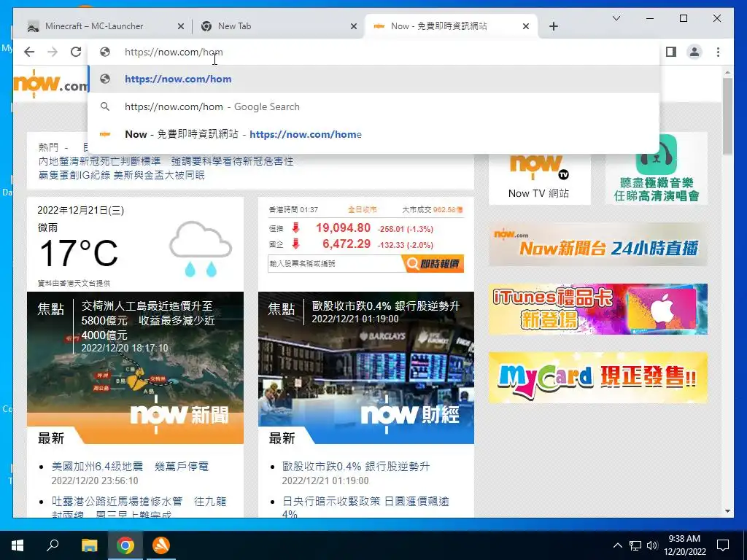The image size is (747, 560).
Task: Open the Now TV 網站 tile
Action: tap(540, 174)
